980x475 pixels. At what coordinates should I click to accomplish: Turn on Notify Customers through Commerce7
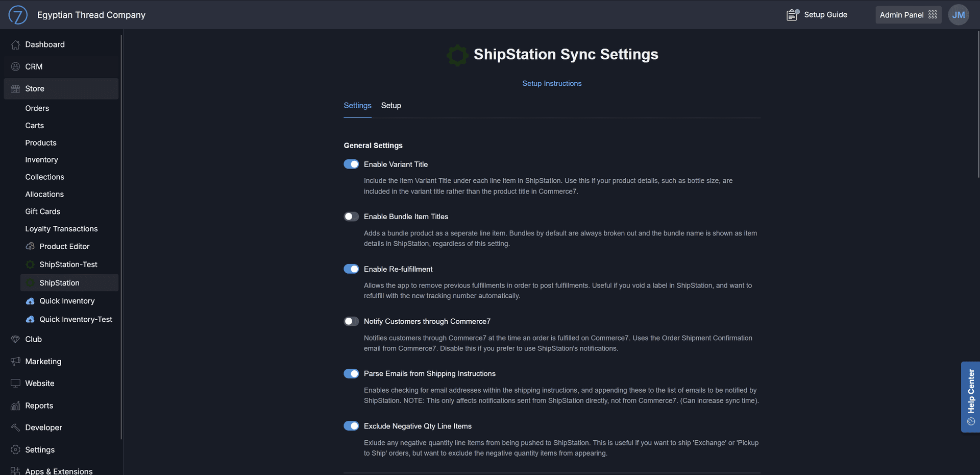coord(351,321)
